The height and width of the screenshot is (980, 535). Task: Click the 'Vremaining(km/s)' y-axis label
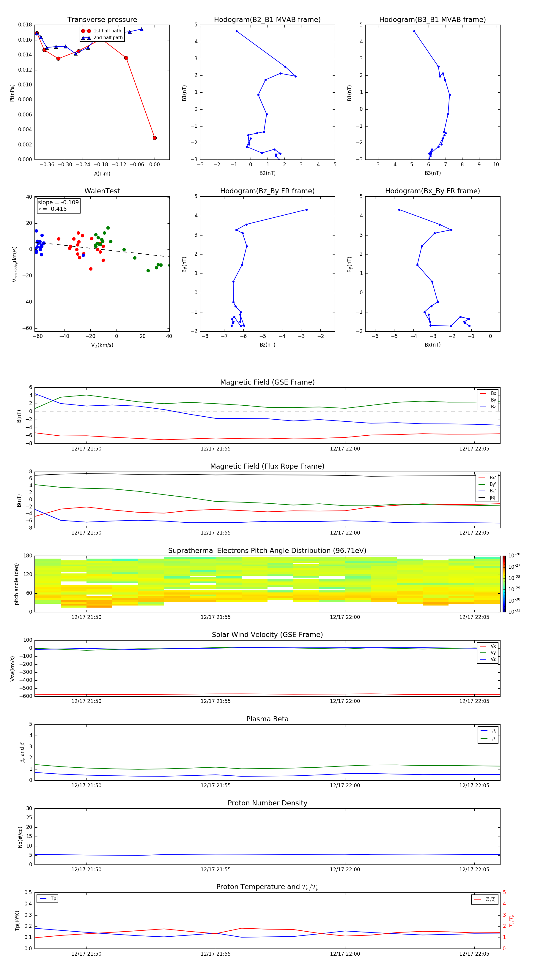[15, 264]
